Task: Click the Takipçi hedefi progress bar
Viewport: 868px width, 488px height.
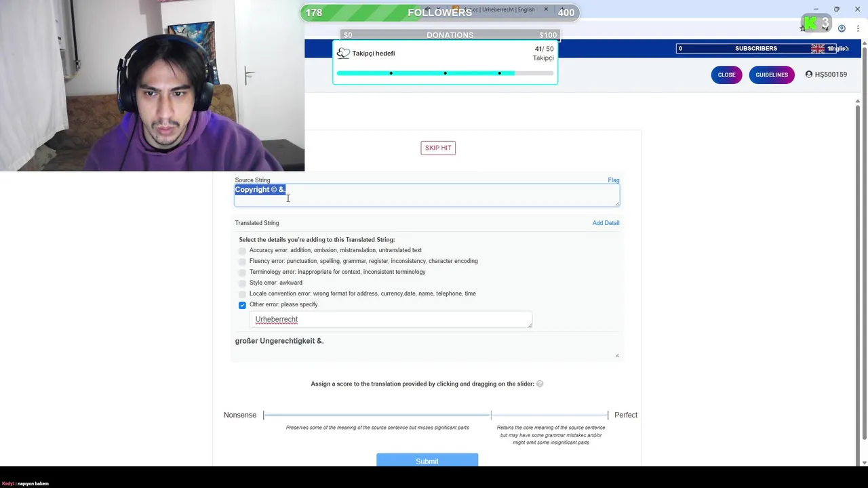Action: click(x=445, y=73)
